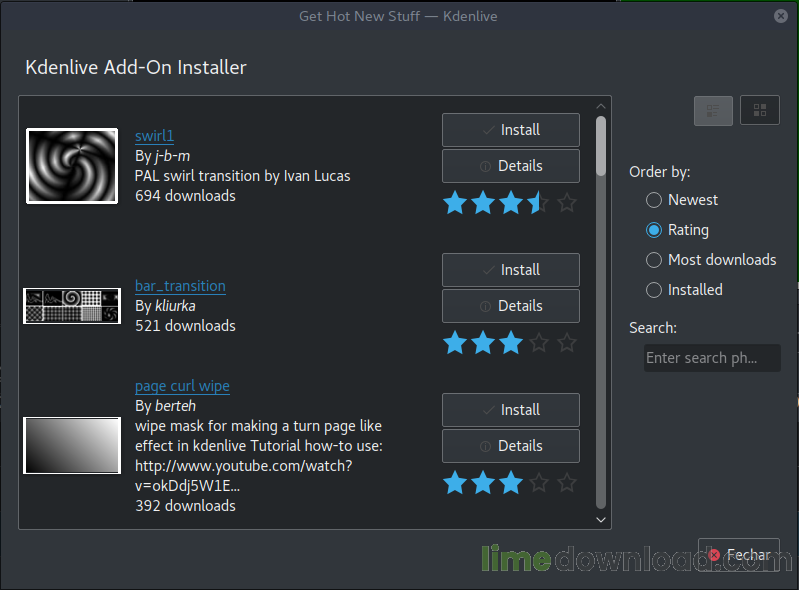
Task: Close the Get Hot New Stuff window
Action: point(780,16)
